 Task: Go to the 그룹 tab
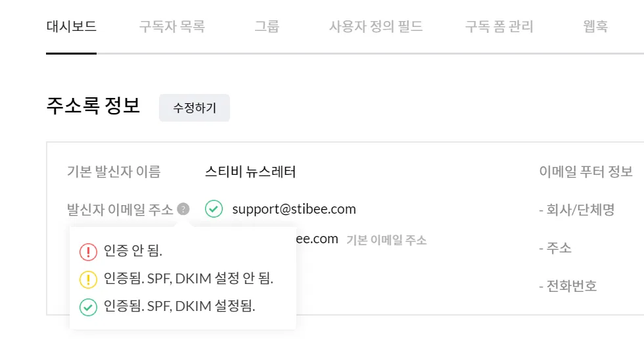click(x=267, y=26)
